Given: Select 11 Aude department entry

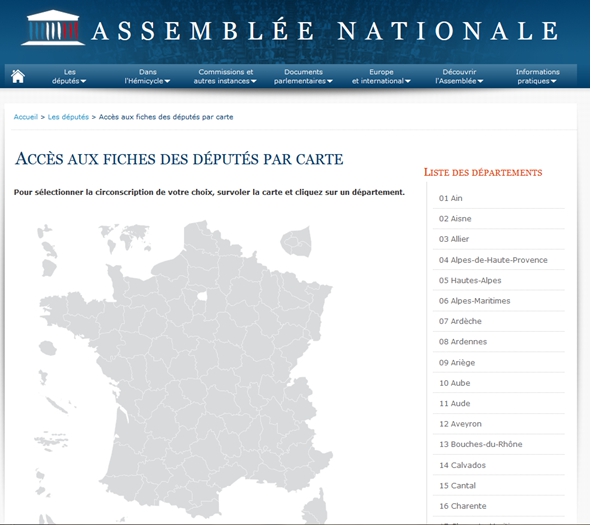Looking at the screenshot, I should point(498,403).
